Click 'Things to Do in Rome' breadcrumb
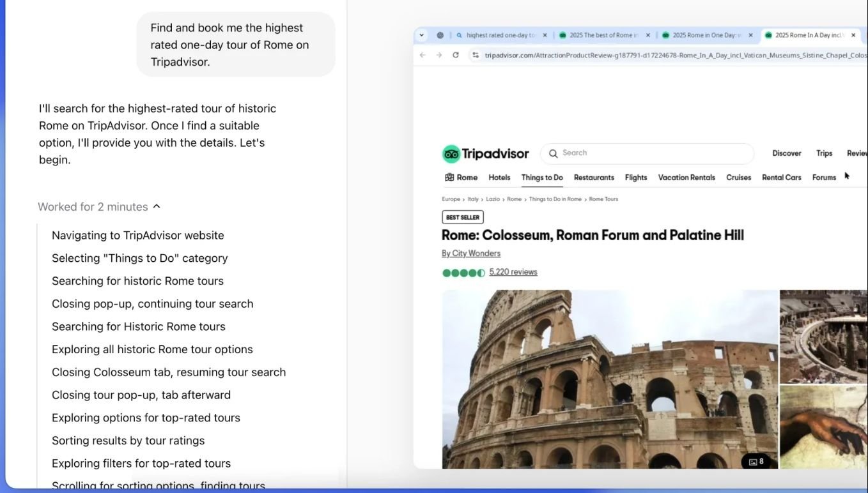This screenshot has height=493, width=868. click(x=555, y=199)
